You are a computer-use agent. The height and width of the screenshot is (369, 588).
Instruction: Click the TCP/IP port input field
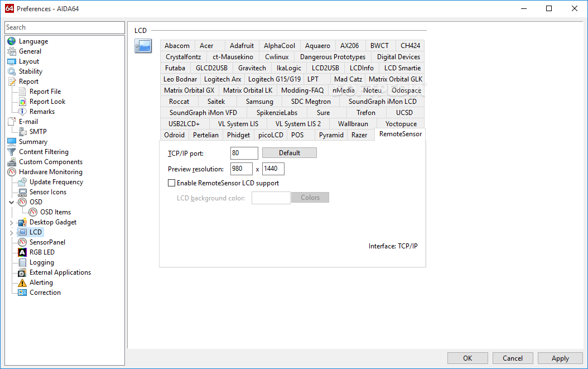coord(244,153)
